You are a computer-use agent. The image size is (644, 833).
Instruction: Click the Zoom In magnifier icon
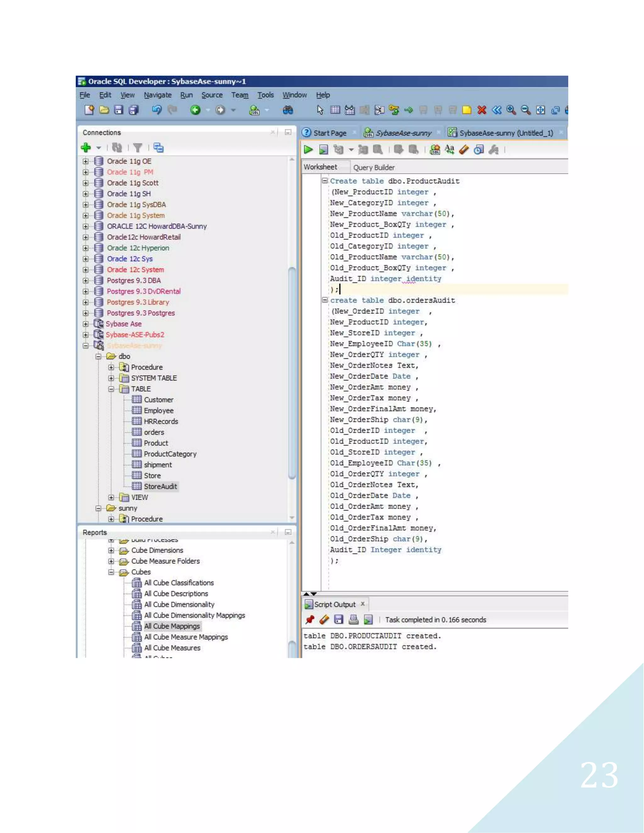pyautogui.click(x=511, y=110)
